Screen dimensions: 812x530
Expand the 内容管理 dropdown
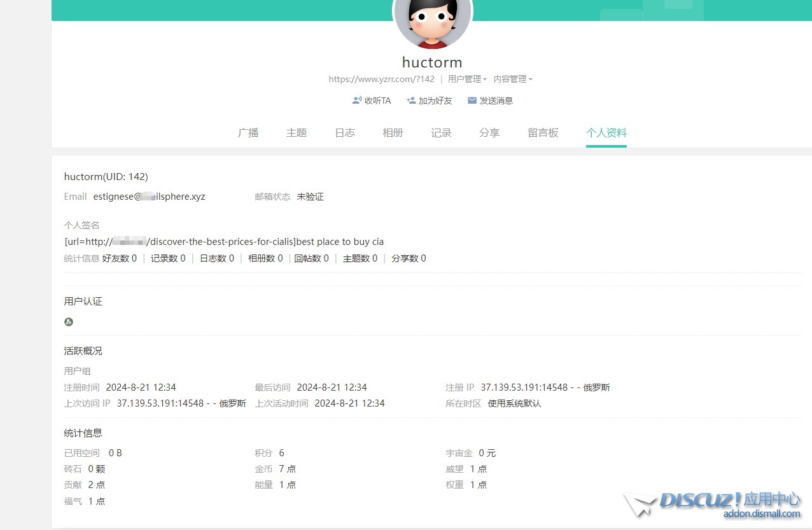coord(513,79)
